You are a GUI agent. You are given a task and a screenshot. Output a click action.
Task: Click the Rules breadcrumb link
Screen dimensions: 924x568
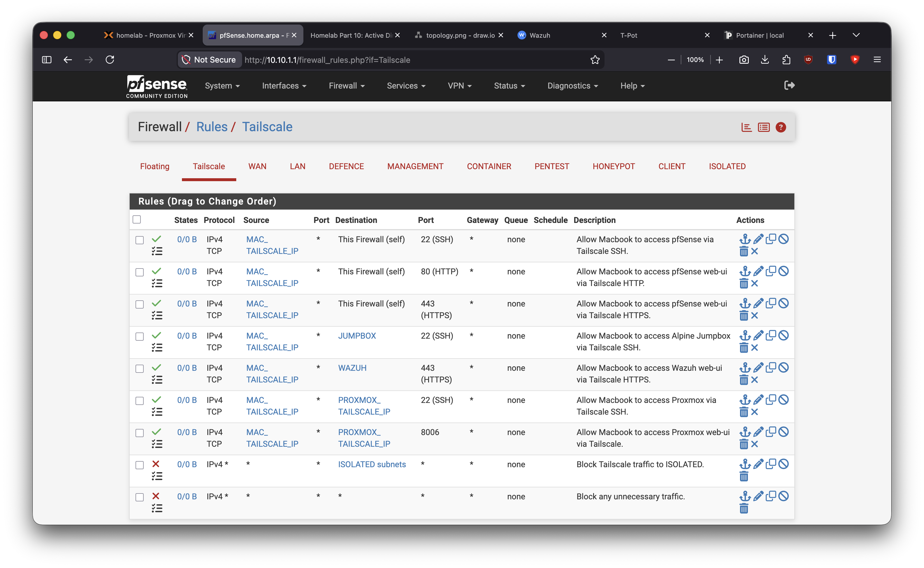point(212,127)
